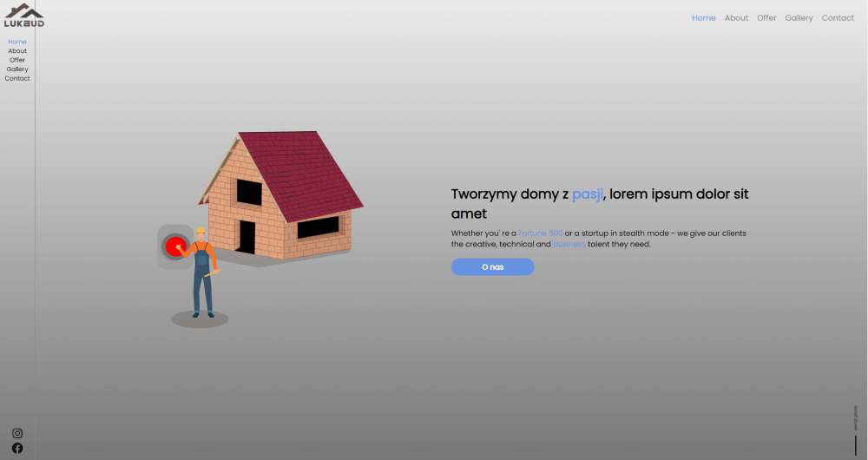Click the scroll down indicator
This screenshot has width=868, height=460.
pos(855,430)
